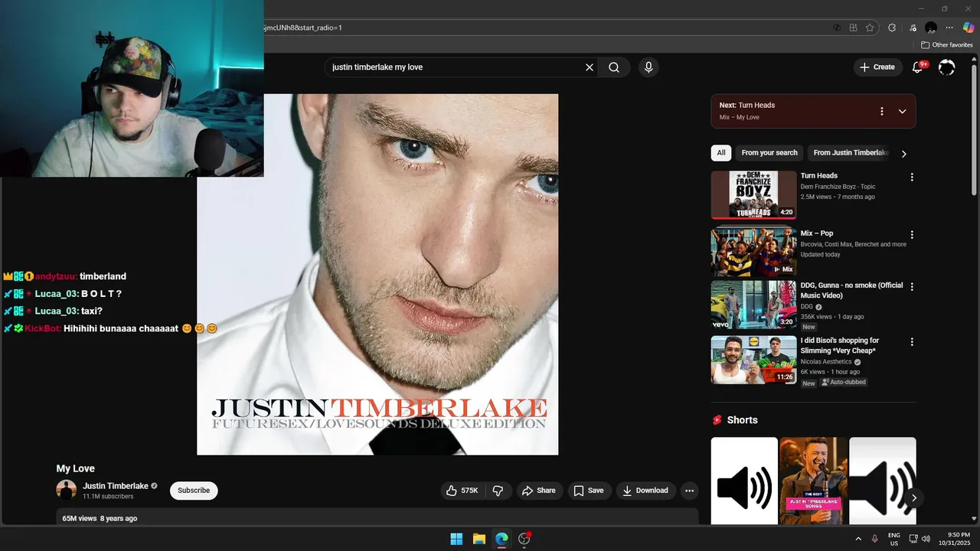Like the My Love video
980x551 pixels.
464,491
